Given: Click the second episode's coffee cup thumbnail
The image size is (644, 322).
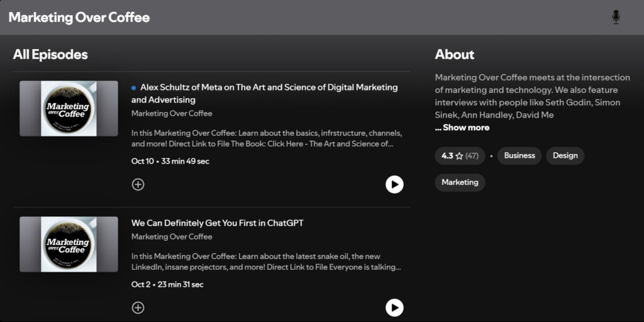Looking at the screenshot, I should pyautogui.click(x=69, y=244).
